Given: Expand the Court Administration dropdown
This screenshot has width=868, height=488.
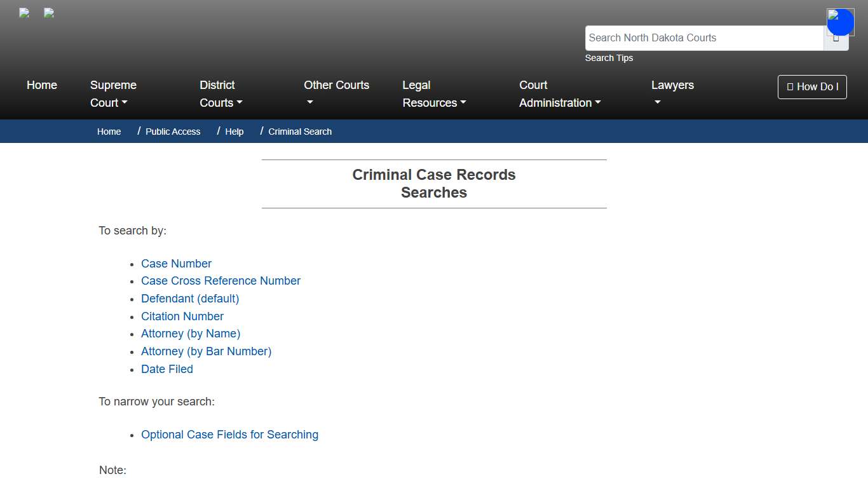Looking at the screenshot, I should (x=559, y=93).
